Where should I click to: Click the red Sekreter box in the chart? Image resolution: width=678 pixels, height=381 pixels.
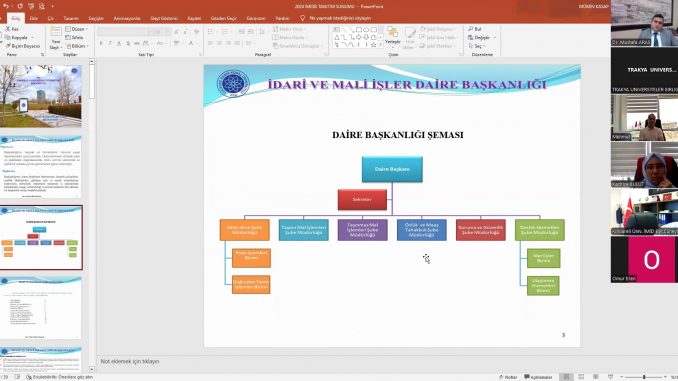(x=362, y=199)
